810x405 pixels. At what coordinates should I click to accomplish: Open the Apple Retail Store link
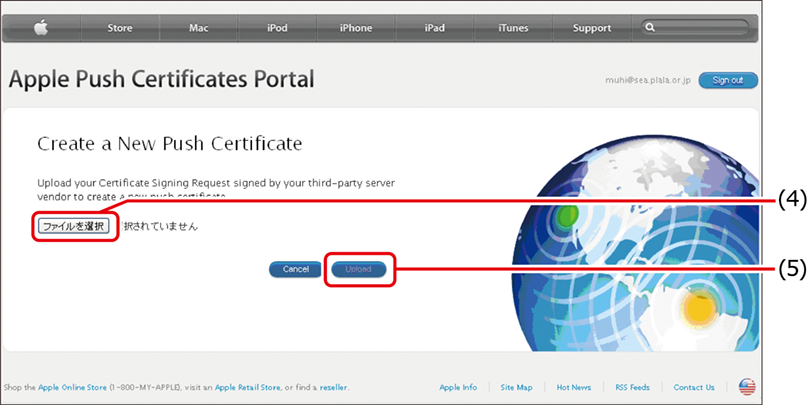click(247, 387)
